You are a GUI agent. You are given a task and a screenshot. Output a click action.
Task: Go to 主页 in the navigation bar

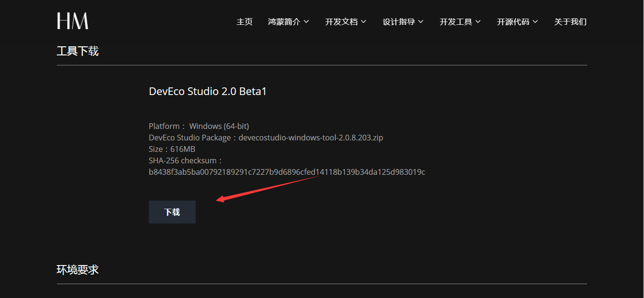[245, 22]
